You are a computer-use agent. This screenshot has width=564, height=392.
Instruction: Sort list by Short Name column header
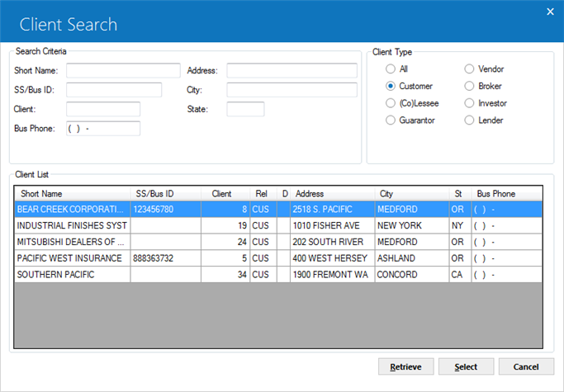tap(73, 194)
